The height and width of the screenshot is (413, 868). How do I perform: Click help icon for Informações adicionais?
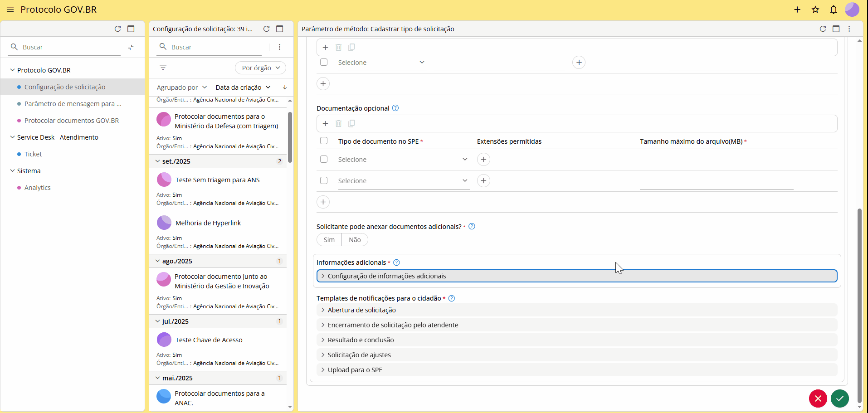[x=396, y=262]
